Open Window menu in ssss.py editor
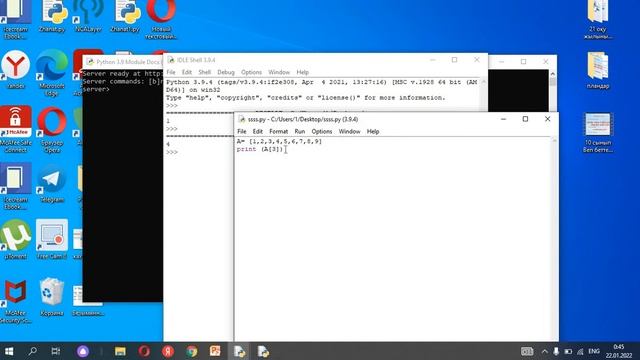Viewport: 640px width, 360px height. [x=349, y=131]
